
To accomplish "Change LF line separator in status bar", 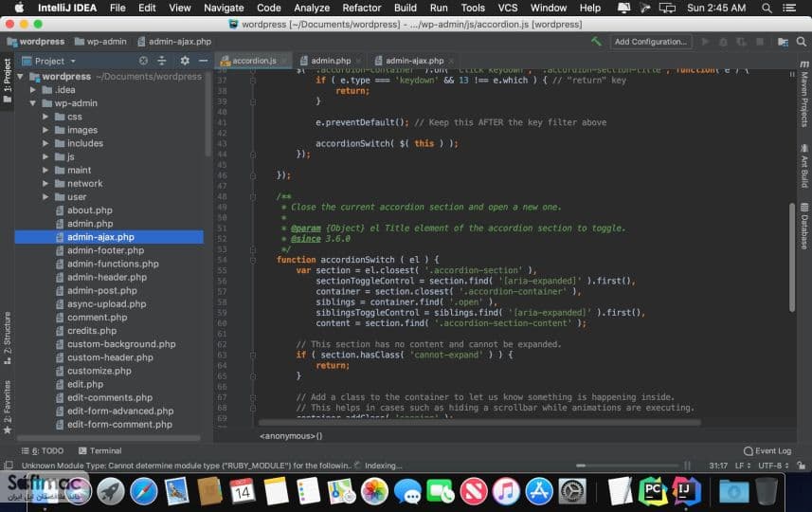I will click(x=743, y=466).
